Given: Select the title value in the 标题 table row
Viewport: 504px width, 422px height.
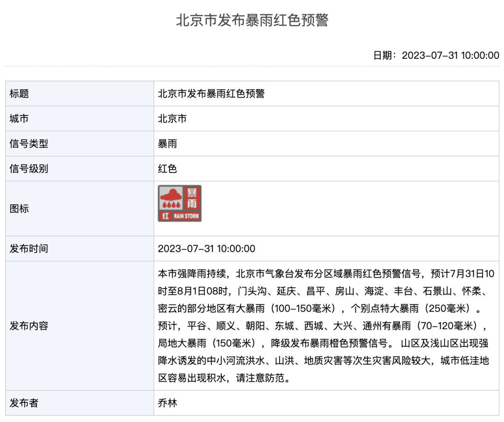Looking at the screenshot, I should (211, 94).
